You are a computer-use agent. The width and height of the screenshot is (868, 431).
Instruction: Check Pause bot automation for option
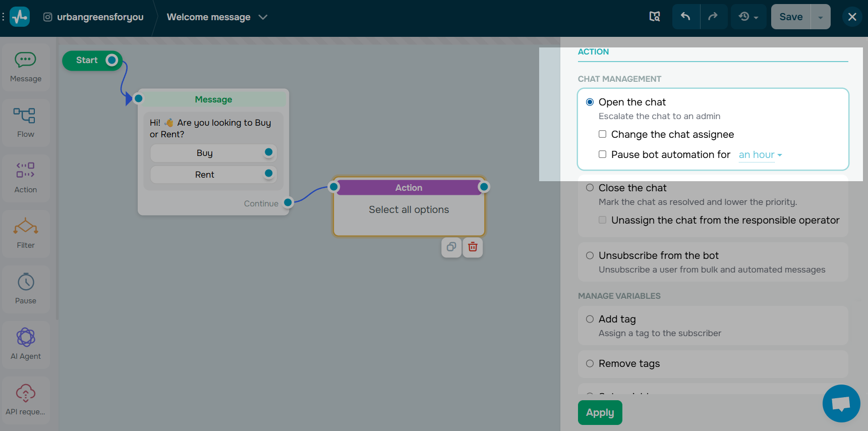pyautogui.click(x=602, y=154)
